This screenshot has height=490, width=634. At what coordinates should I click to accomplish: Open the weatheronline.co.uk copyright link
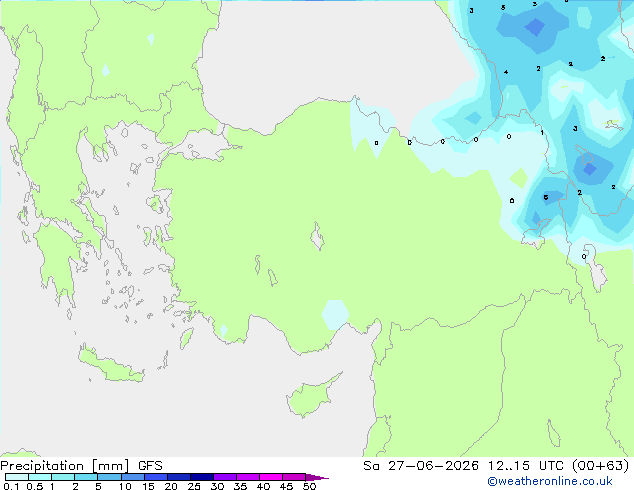click(550, 481)
